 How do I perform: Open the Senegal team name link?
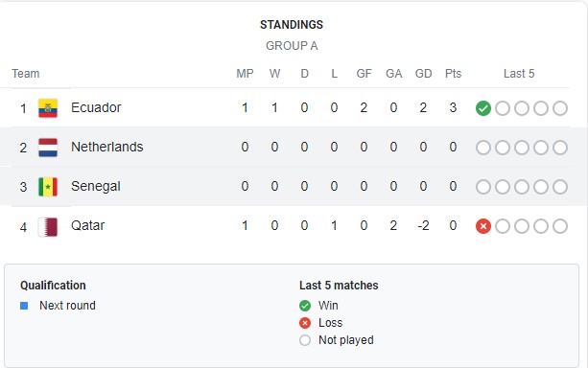coord(96,186)
